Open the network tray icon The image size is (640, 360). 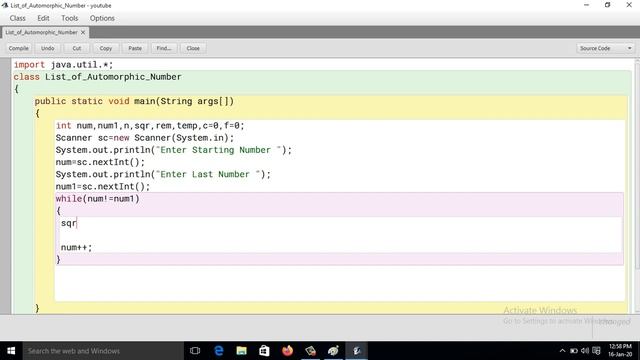coord(596,351)
